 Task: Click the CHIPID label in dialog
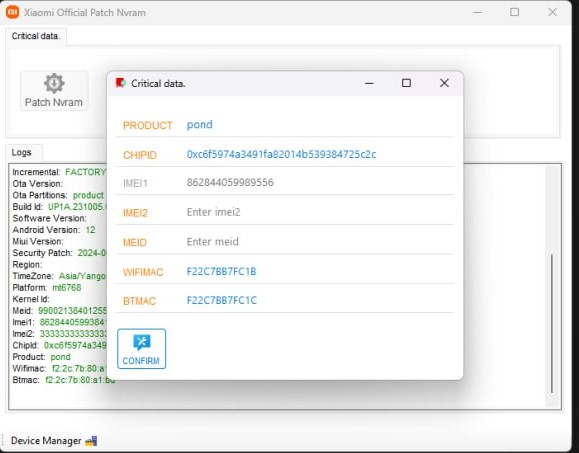pyautogui.click(x=140, y=155)
